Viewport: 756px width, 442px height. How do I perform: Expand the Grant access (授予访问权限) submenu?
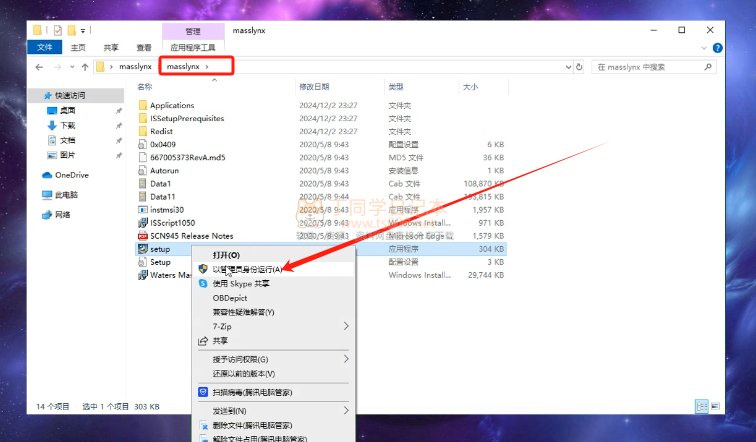click(x=346, y=359)
